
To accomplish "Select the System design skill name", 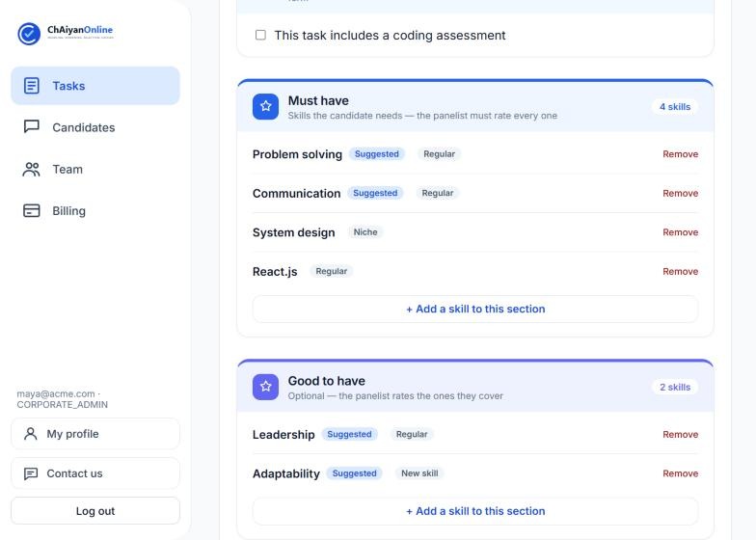I will pos(293,232).
